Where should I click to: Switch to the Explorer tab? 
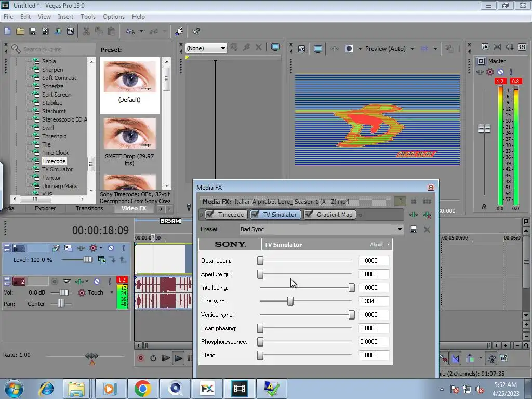click(x=45, y=208)
